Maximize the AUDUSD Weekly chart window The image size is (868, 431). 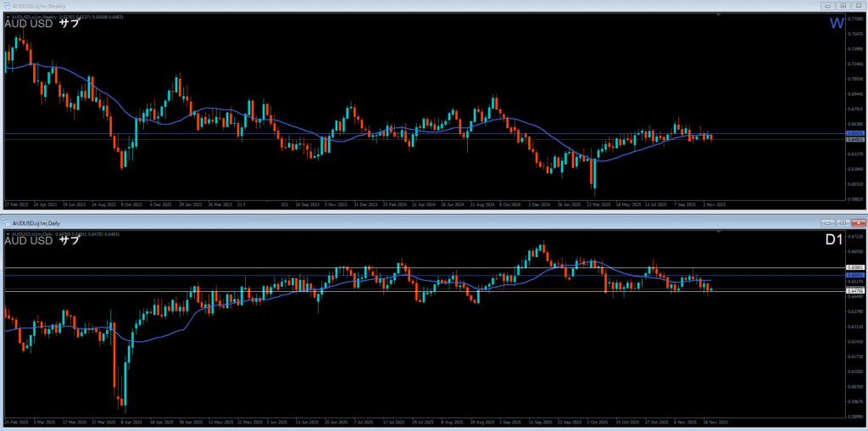click(843, 5)
